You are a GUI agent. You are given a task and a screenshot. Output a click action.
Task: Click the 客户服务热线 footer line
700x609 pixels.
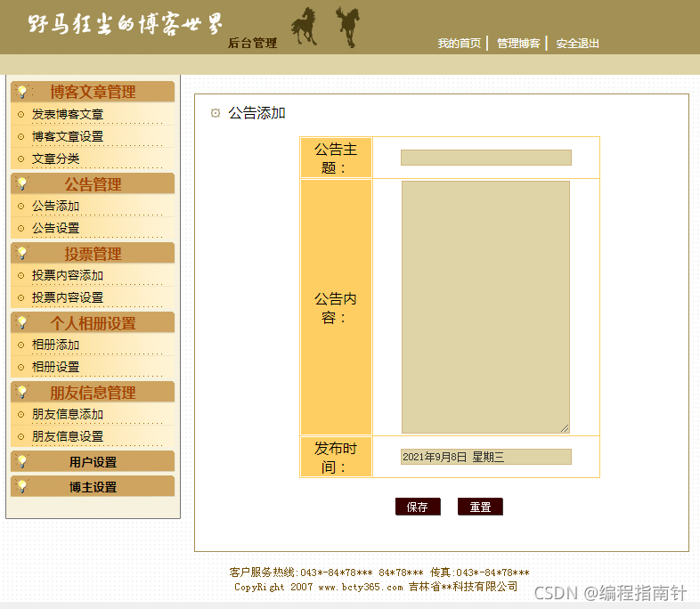(379, 572)
